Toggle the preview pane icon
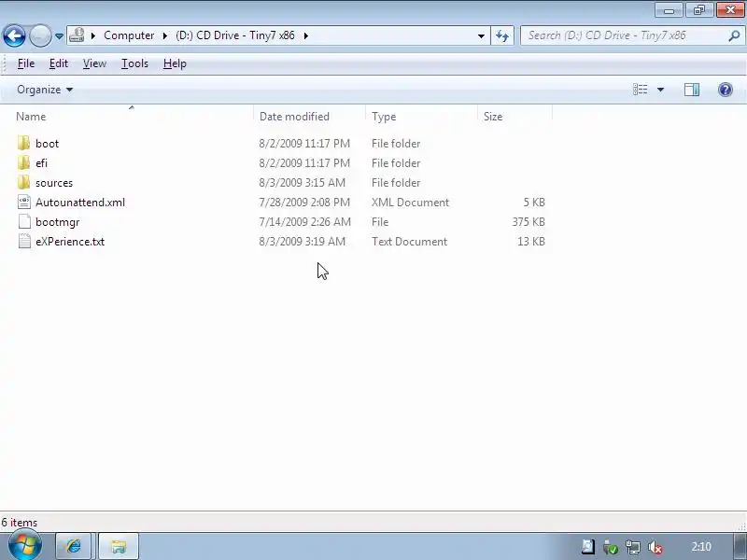 click(692, 90)
